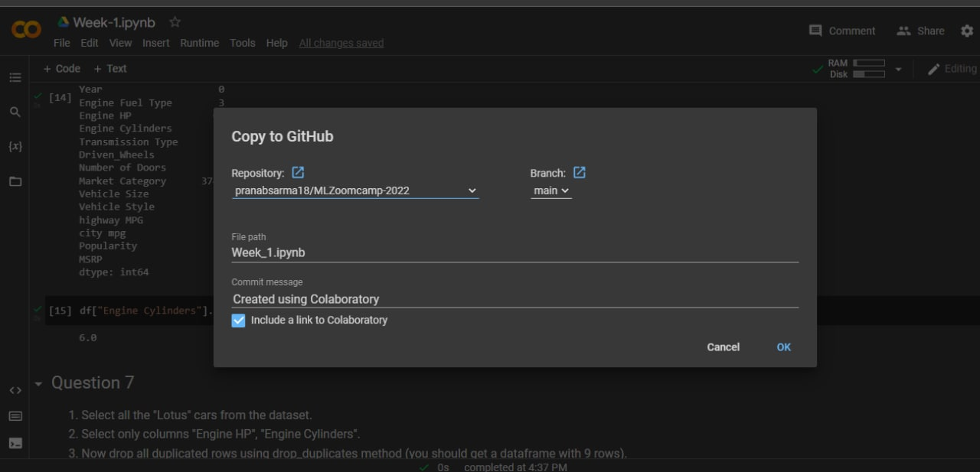The width and height of the screenshot is (980, 472).
Task: Open Colab settings gear
Action: (967, 31)
